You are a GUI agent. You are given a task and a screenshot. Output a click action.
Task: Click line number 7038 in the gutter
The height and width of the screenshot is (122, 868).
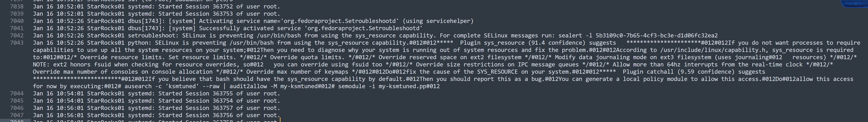click(x=17, y=7)
